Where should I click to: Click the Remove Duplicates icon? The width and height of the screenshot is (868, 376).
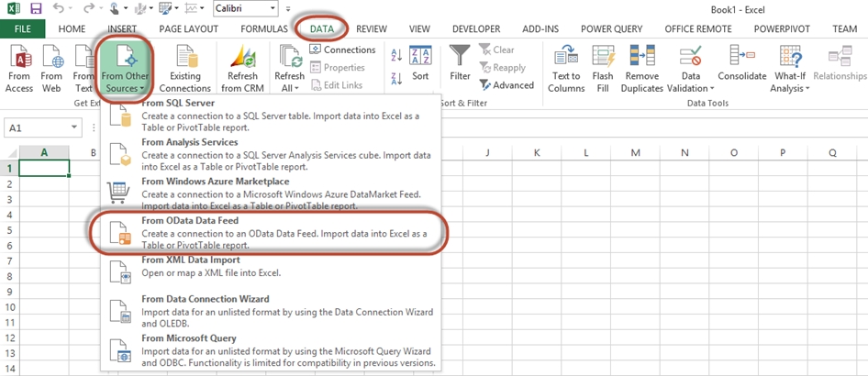(641, 68)
